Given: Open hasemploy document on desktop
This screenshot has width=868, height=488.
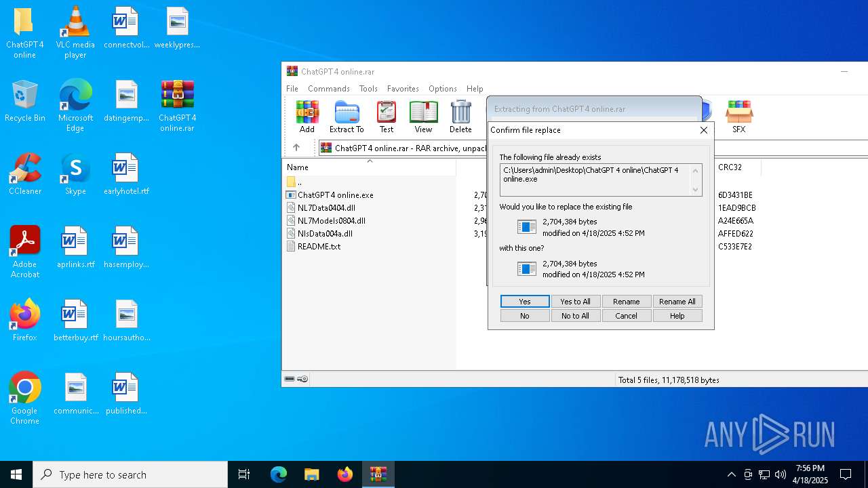Looking at the screenshot, I should pos(126,248).
